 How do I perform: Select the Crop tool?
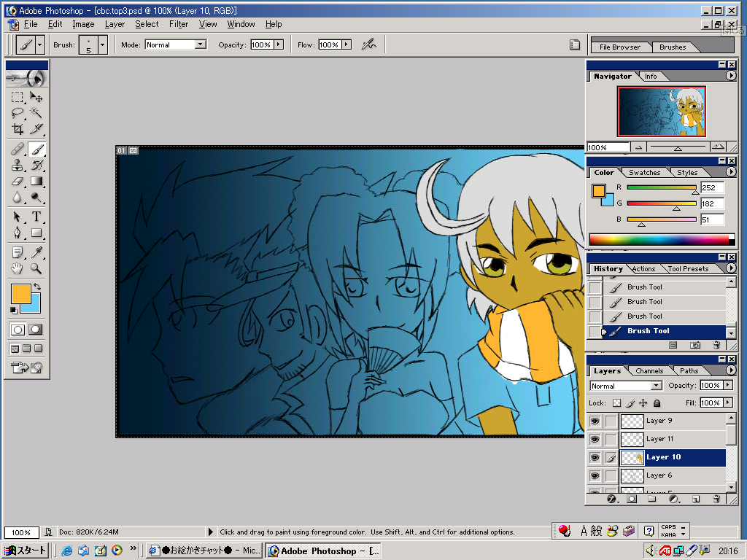click(18, 129)
